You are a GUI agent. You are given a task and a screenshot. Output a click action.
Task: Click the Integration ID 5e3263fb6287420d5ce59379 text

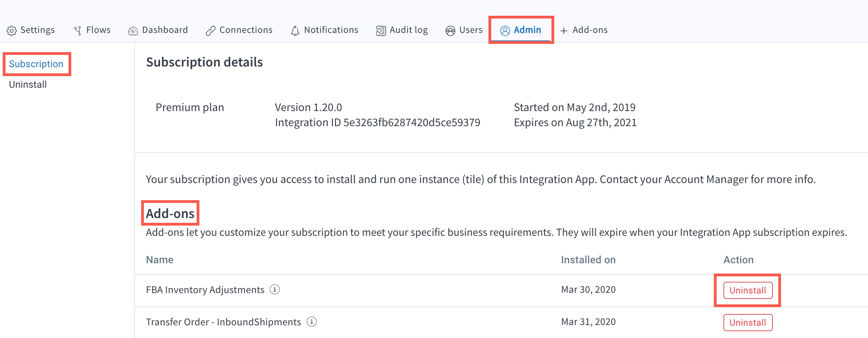[377, 123]
